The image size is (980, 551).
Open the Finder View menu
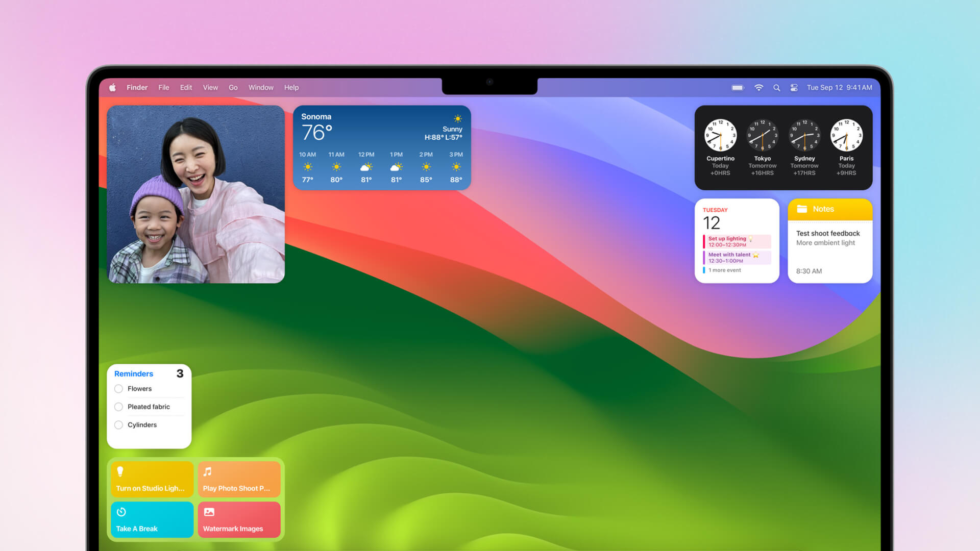tap(210, 87)
